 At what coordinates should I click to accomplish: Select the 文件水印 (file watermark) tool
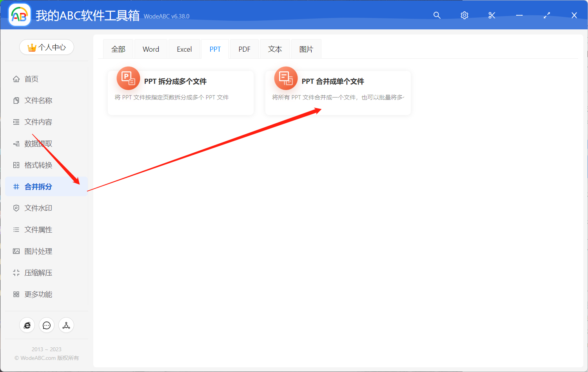(x=38, y=208)
